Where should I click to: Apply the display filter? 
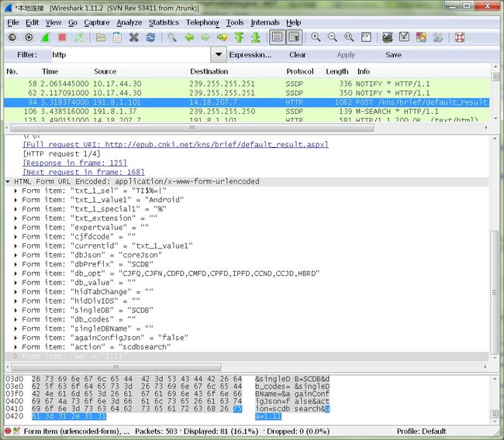pyautogui.click(x=346, y=55)
